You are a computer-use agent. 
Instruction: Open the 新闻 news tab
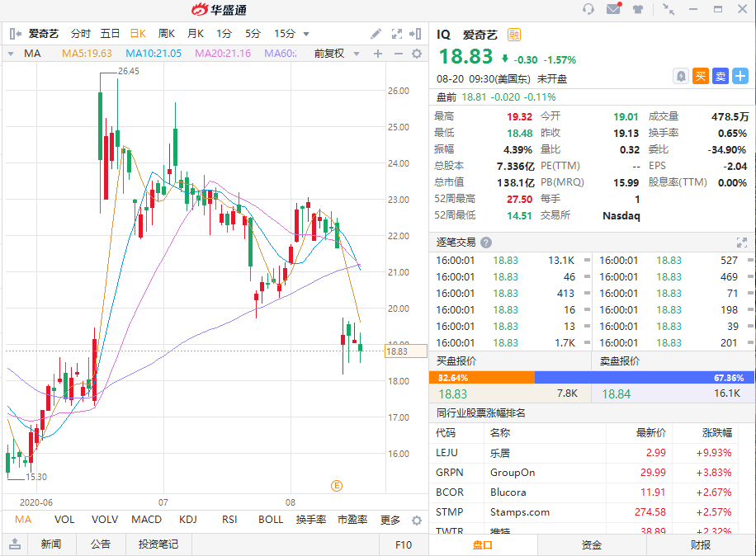tap(51, 544)
